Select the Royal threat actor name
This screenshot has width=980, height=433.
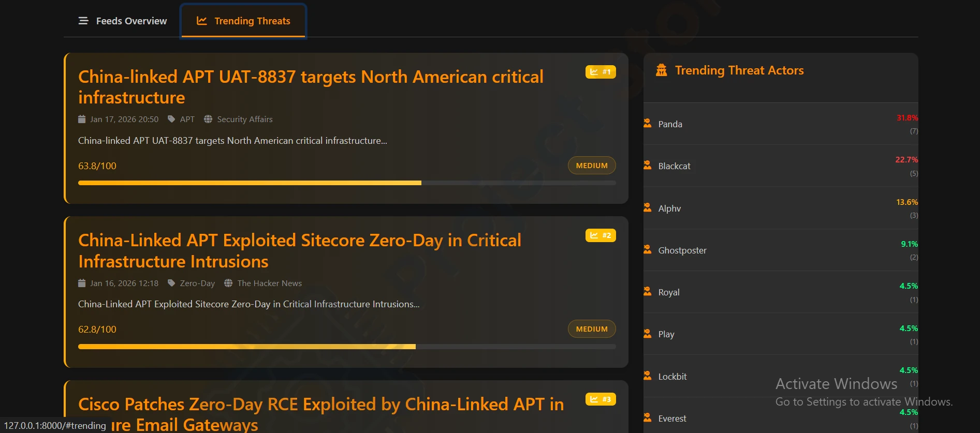(669, 292)
